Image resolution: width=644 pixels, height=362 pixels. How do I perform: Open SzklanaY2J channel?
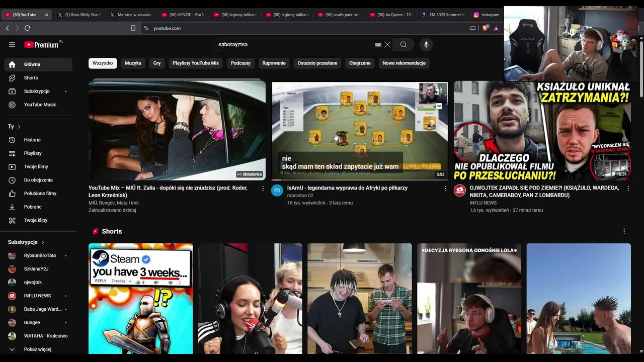(38, 269)
